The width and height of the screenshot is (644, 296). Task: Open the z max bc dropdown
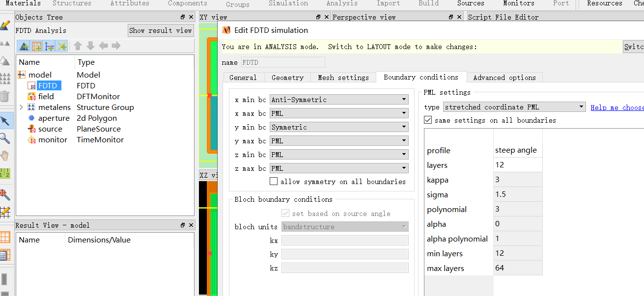click(x=339, y=168)
